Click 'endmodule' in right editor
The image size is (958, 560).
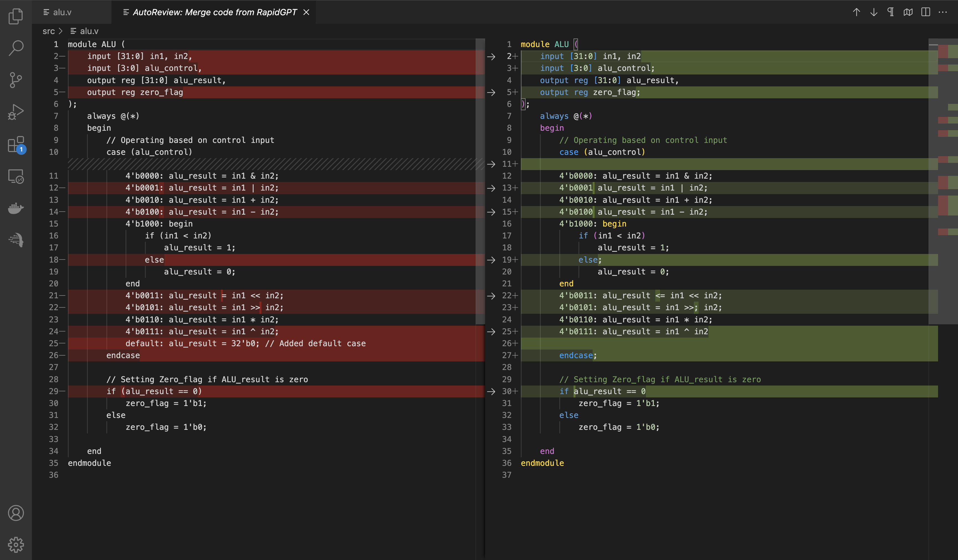point(542,463)
